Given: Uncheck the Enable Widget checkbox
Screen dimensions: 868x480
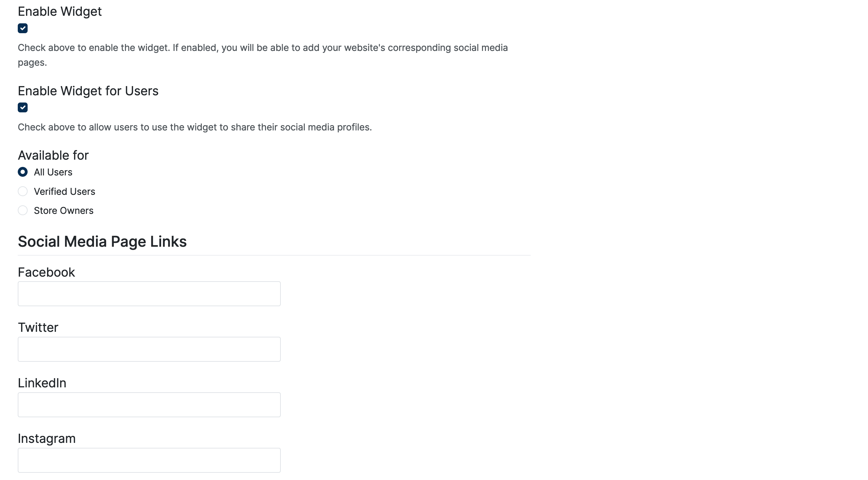Looking at the screenshot, I should coord(23,28).
